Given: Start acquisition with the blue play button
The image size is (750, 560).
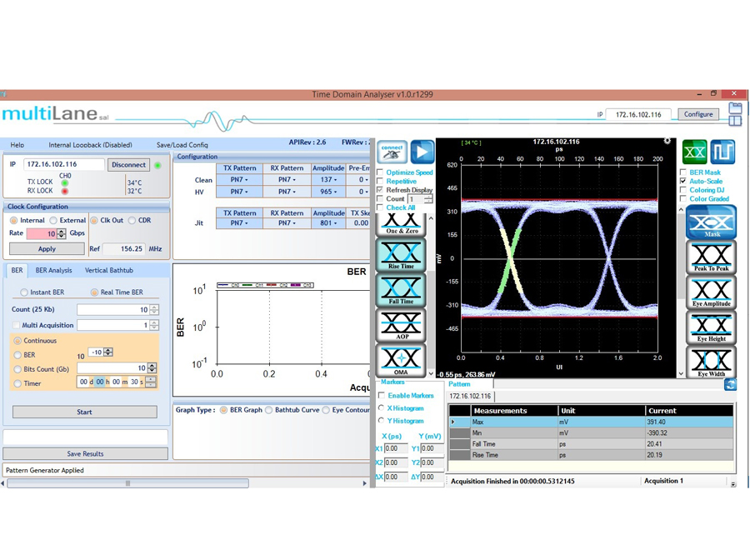Looking at the screenshot, I should (422, 152).
